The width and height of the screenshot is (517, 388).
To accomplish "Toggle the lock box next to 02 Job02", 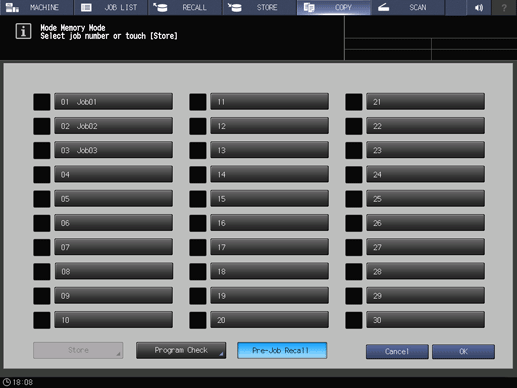I will click(42, 126).
